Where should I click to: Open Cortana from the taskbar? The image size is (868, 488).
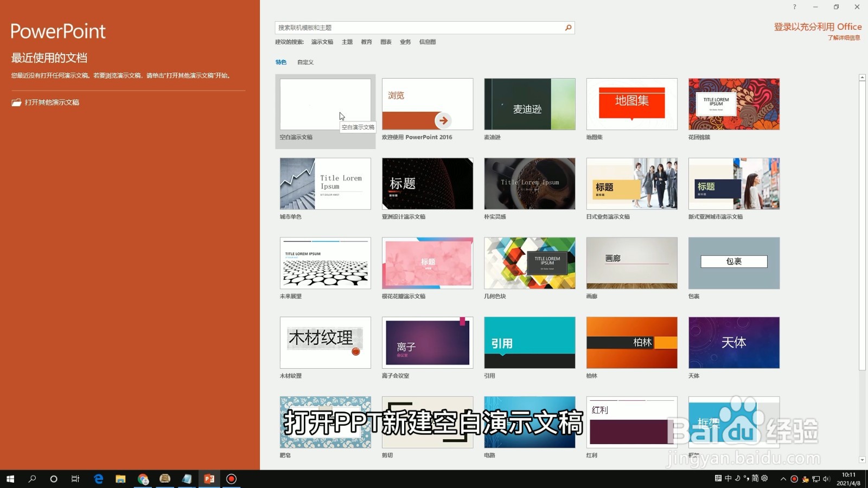(x=54, y=479)
